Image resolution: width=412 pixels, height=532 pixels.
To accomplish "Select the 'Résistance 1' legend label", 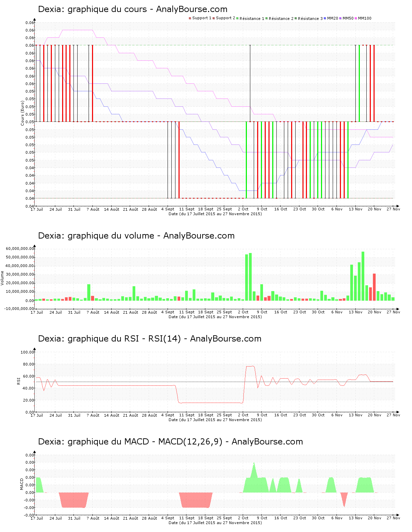I will tap(252, 19).
